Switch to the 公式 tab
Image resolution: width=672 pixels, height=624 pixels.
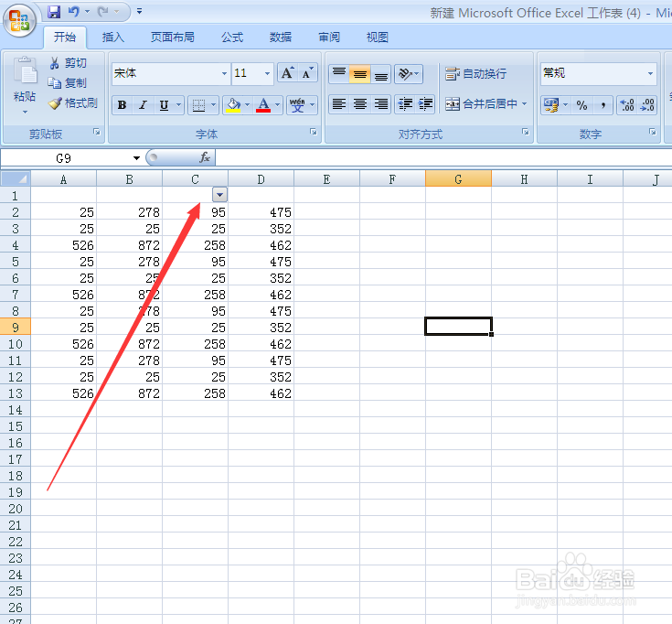click(x=232, y=37)
